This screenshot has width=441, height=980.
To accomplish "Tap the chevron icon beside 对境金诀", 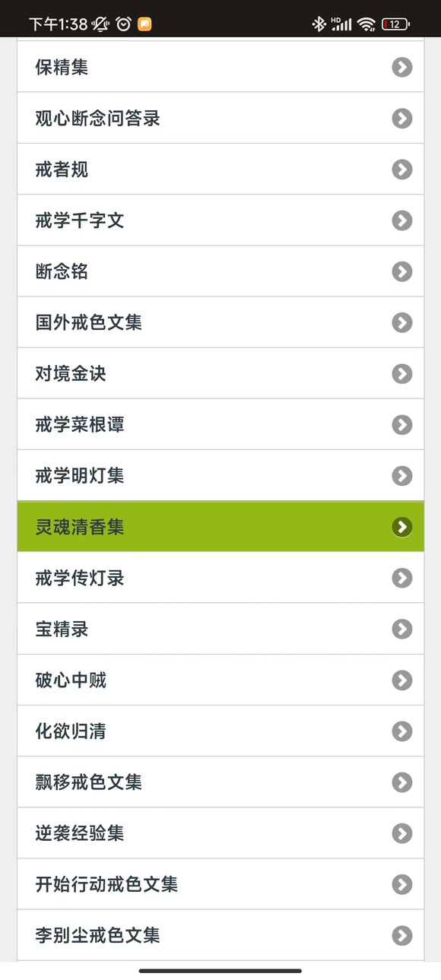I will (x=402, y=373).
